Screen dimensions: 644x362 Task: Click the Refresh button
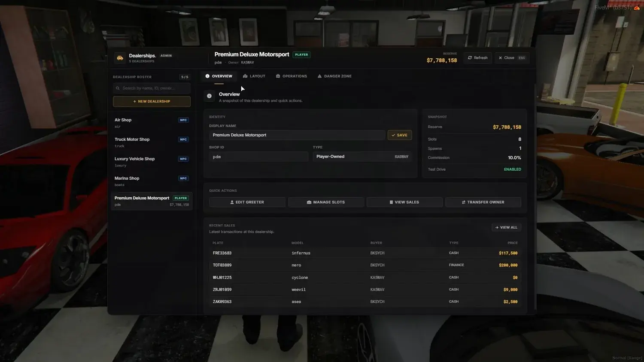coord(478,58)
